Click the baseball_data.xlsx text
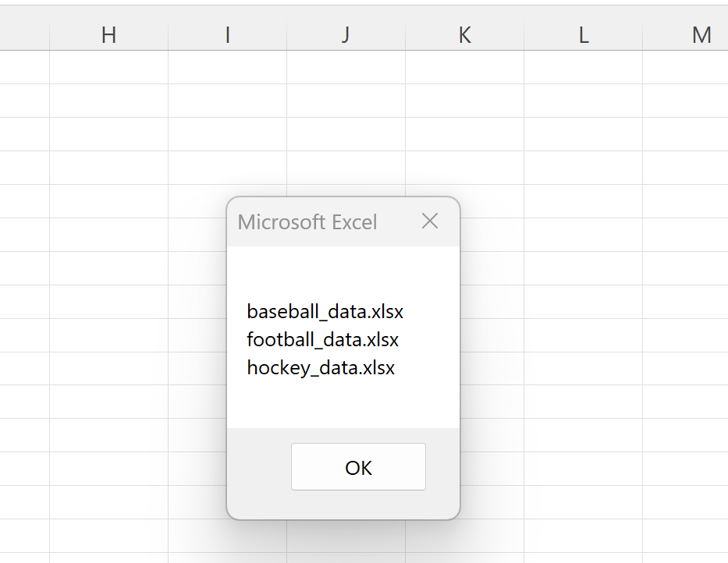Viewport: 728px width, 563px height. 325,311
